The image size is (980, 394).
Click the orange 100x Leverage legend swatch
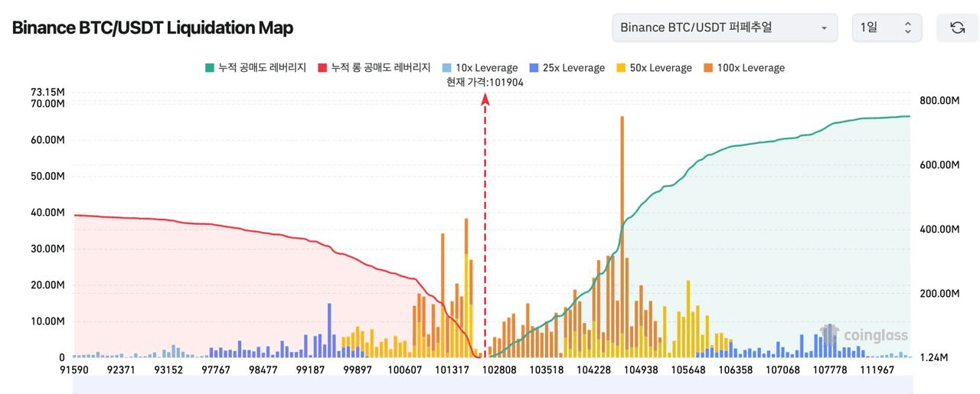point(709,68)
